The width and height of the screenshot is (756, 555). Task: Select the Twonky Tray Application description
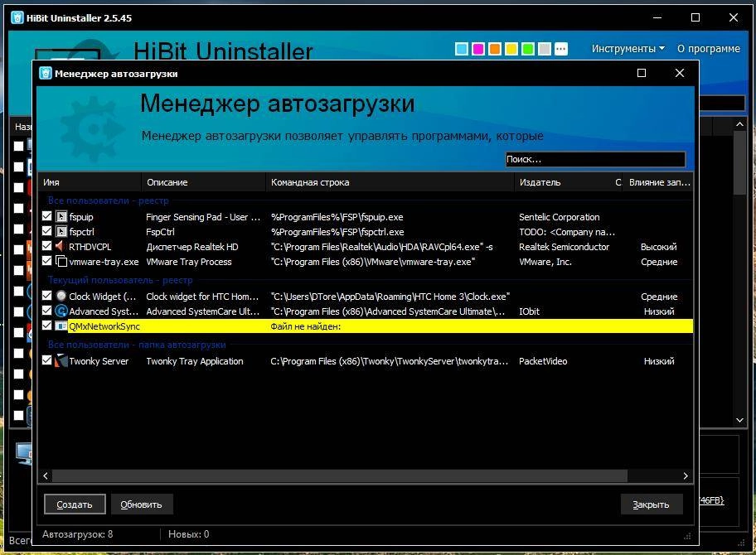coord(195,361)
